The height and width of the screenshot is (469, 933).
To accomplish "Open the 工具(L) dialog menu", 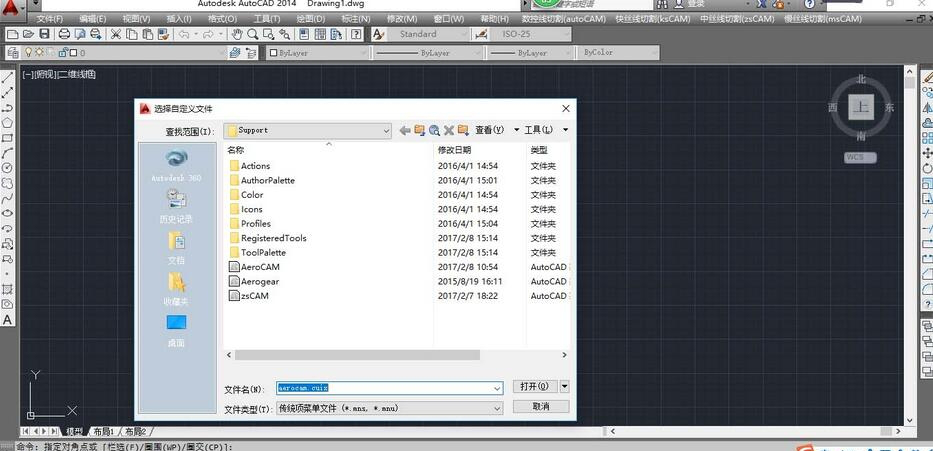I will coord(538,130).
